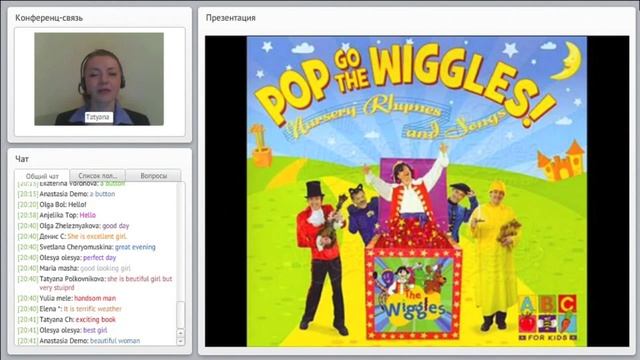Select Maria masha's 'good looking girl' message
640x360 pixels.
click(74, 268)
